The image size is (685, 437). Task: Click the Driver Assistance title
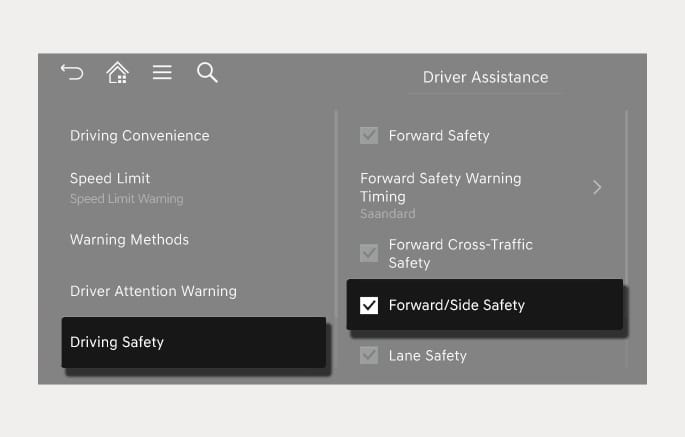pyautogui.click(x=485, y=77)
